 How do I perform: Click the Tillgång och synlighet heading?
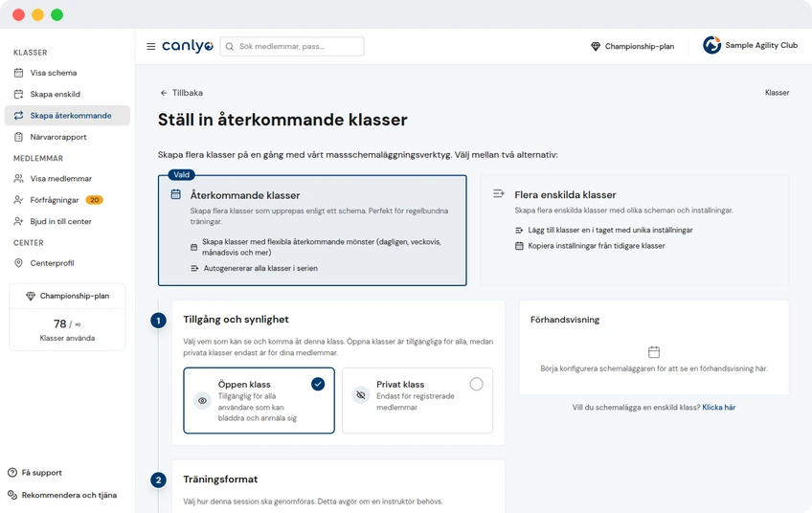pyautogui.click(x=237, y=320)
